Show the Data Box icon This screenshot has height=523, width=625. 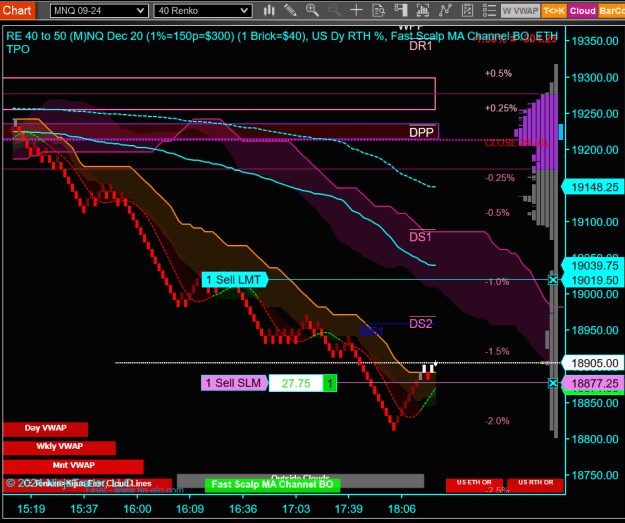pyautogui.click(x=378, y=10)
